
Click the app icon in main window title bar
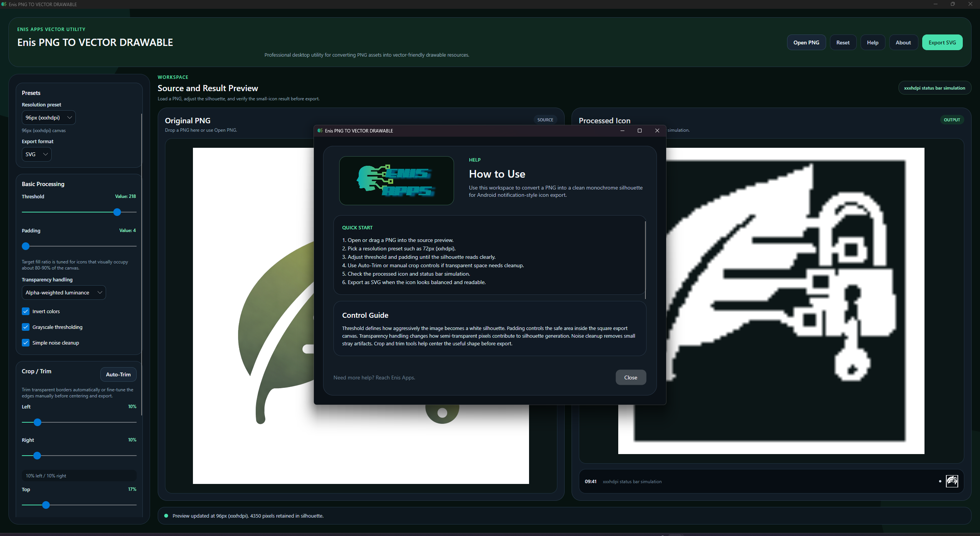coord(4,4)
